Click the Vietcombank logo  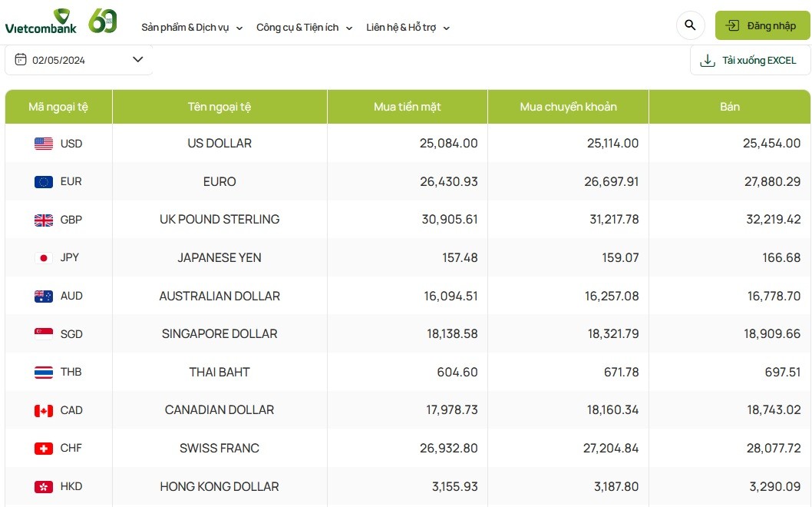click(41, 22)
